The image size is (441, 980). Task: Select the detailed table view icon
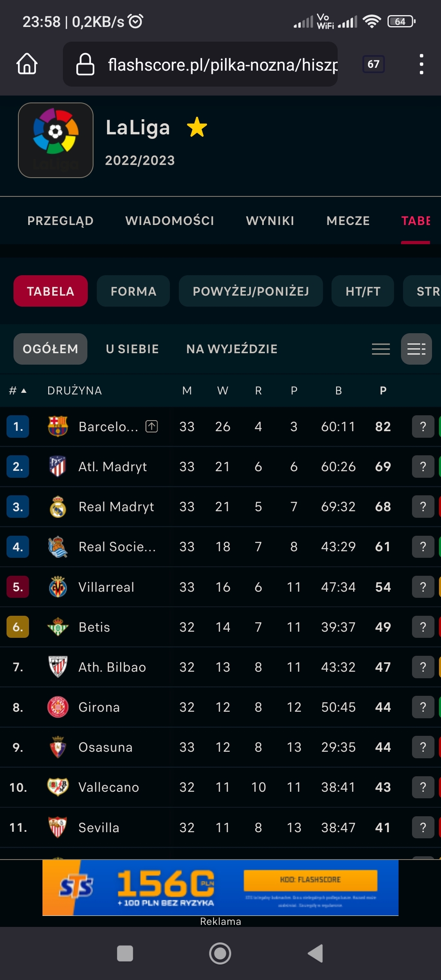point(416,349)
